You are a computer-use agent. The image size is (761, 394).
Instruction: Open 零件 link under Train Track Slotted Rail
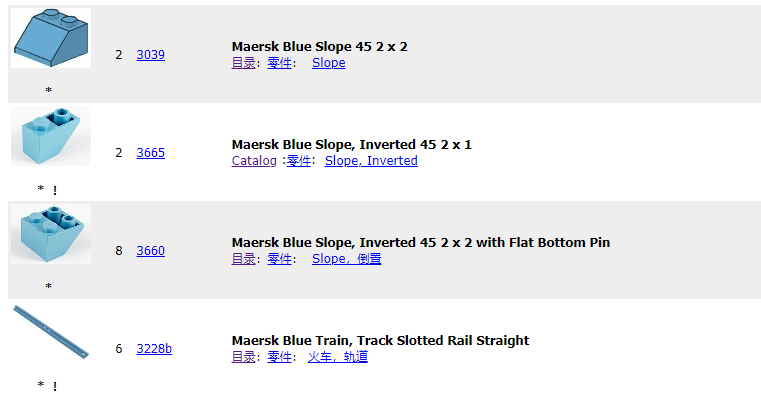[280, 357]
